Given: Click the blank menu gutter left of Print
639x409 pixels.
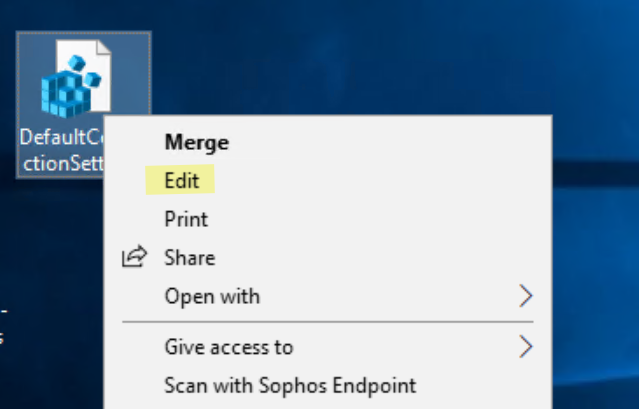Looking at the screenshot, I should pyautogui.click(x=134, y=219).
